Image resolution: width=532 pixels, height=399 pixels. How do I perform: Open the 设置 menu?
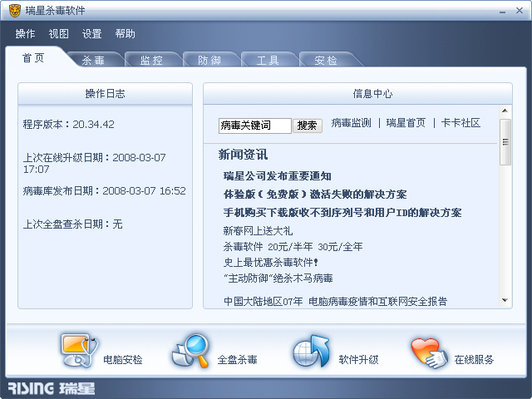91,33
